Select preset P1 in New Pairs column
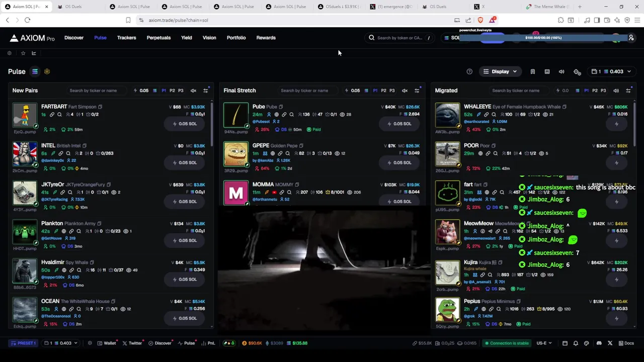The image size is (644, 362). point(164,90)
